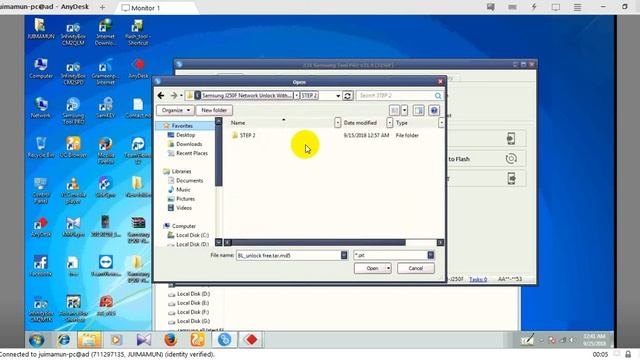Select the Network desktop icon

click(41, 108)
